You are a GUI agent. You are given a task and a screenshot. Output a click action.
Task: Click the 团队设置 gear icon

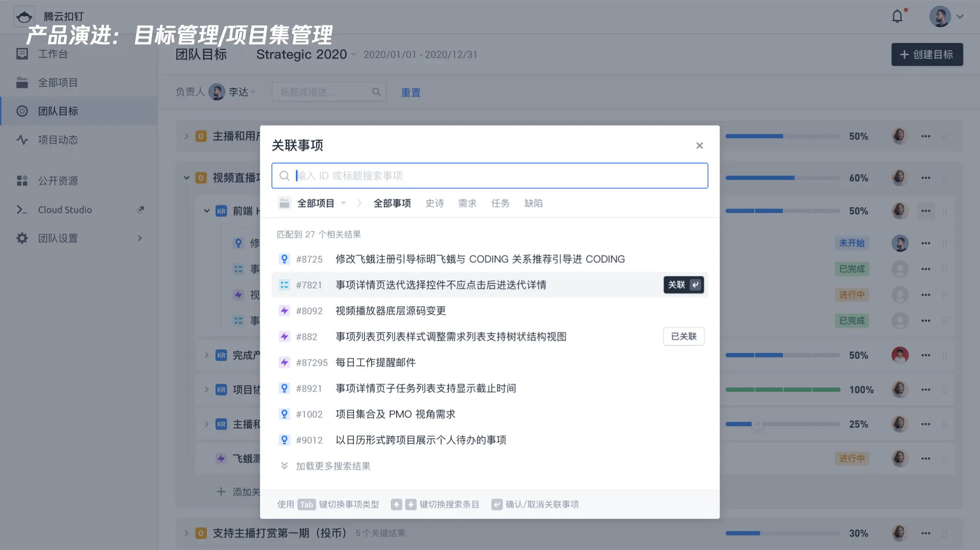click(x=22, y=238)
